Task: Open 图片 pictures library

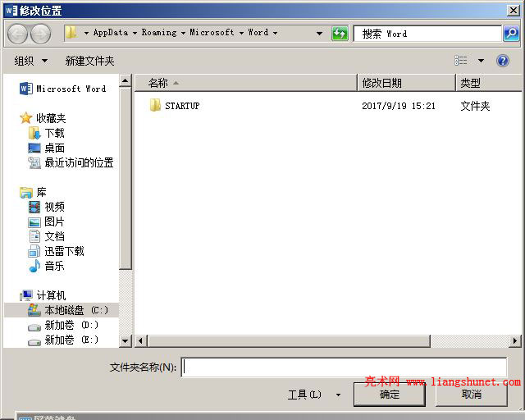Action: point(46,221)
